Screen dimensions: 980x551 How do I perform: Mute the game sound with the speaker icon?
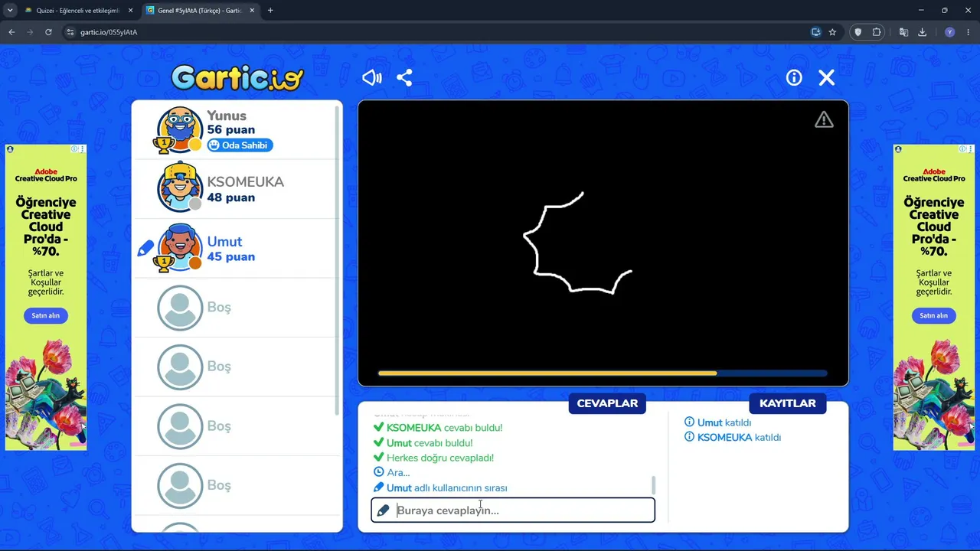pos(372,77)
